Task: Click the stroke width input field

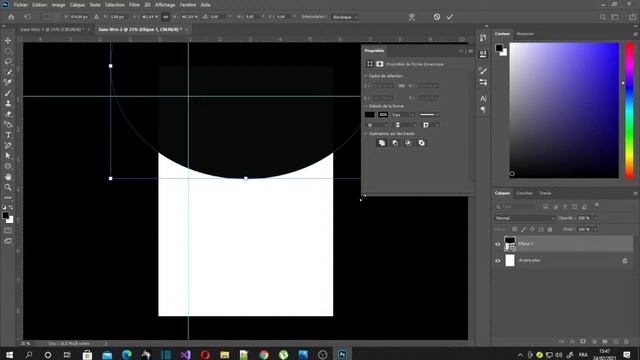Action: click(400, 115)
